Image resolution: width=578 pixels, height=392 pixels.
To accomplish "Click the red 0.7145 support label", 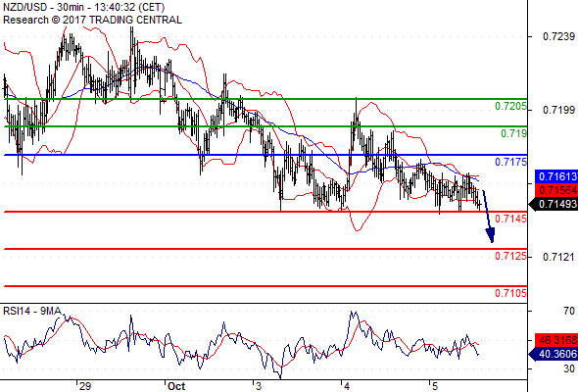I will coord(510,219).
